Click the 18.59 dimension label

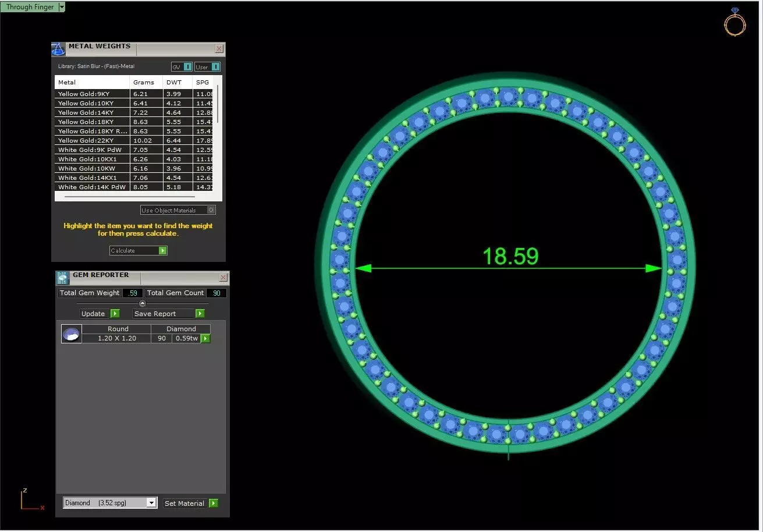510,256
